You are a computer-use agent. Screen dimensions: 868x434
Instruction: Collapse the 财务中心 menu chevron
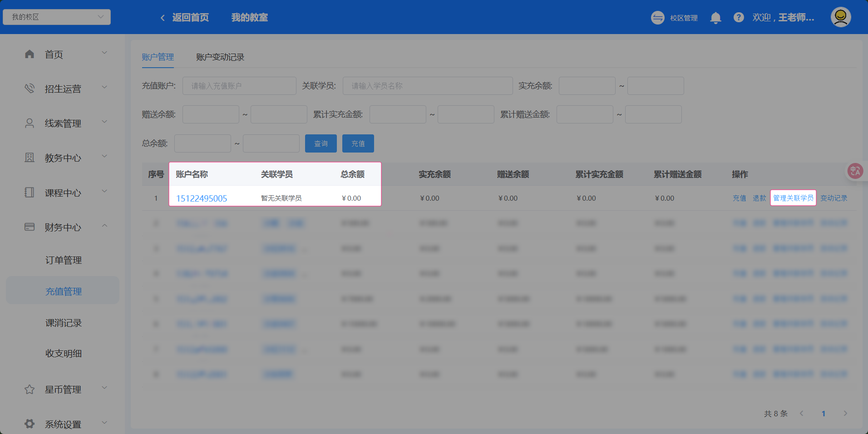pyautogui.click(x=104, y=226)
